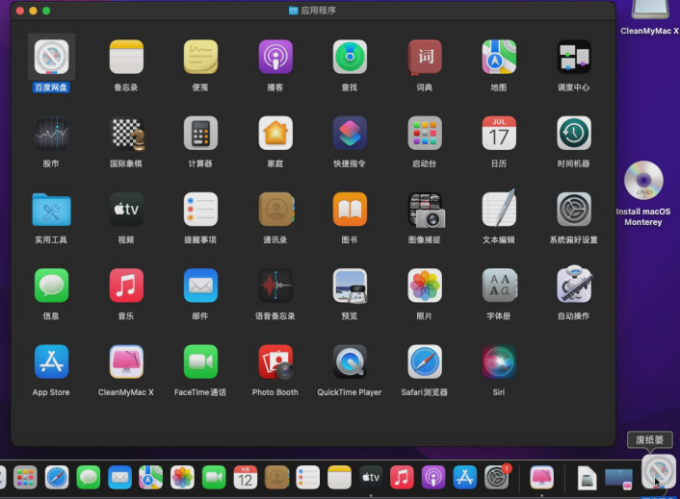Open the 音乐 Music app in Applications

126,286
